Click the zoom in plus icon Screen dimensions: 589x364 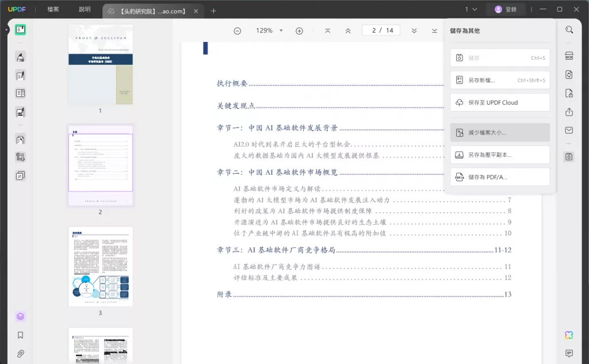click(x=299, y=31)
